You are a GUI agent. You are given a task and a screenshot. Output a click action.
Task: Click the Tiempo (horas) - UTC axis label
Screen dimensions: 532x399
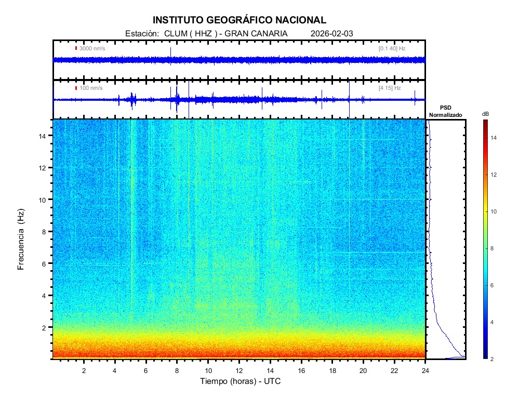(241, 382)
